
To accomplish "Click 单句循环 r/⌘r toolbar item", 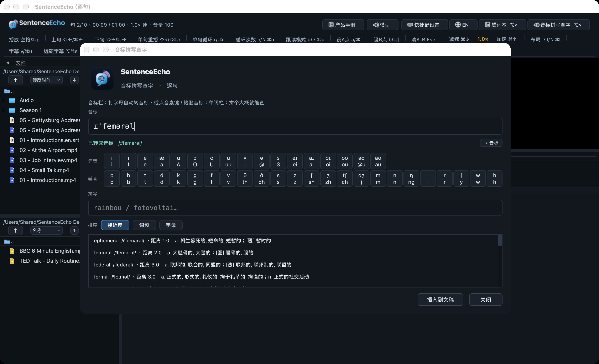I will [208, 39].
